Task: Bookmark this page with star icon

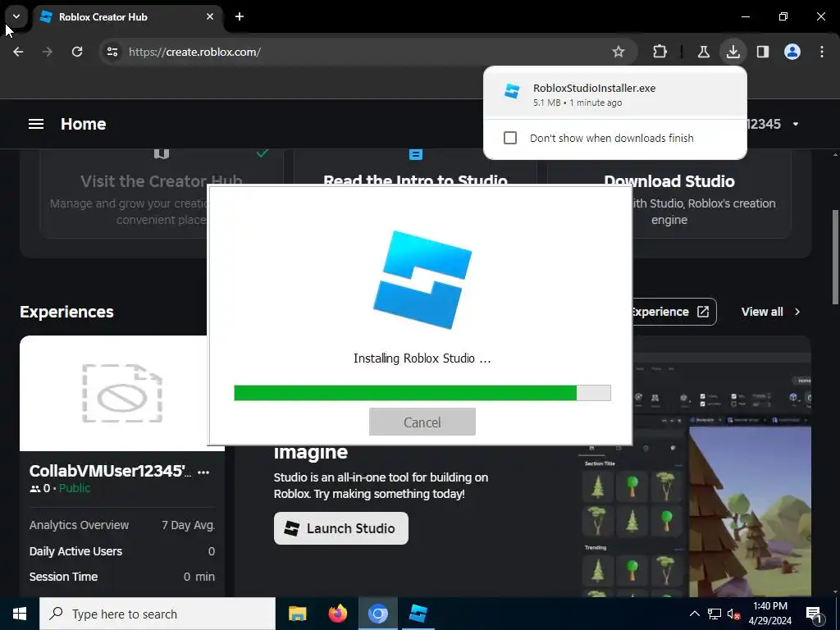Action: click(x=619, y=52)
